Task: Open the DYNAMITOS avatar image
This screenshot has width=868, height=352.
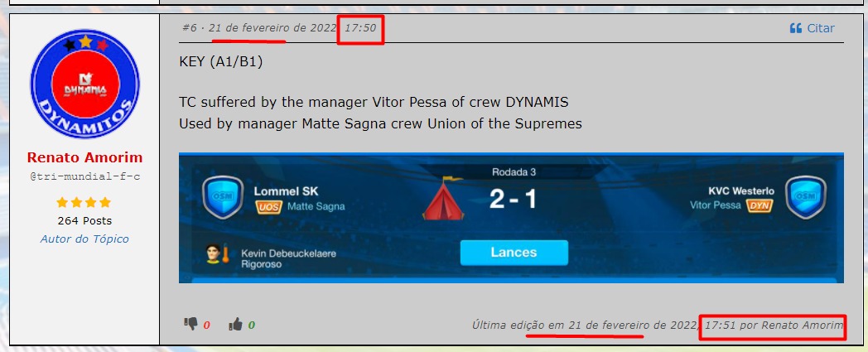Action: pyautogui.click(x=84, y=84)
